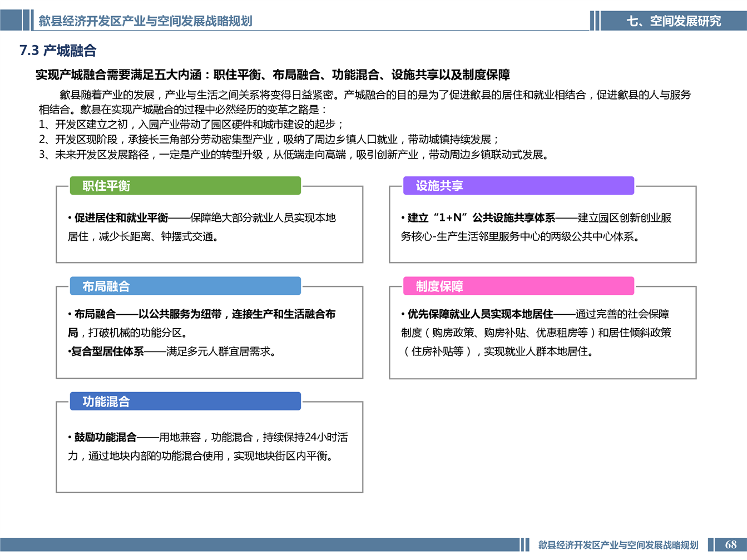Click list item 1 beginning 开发区建立之初

click(191, 125)
